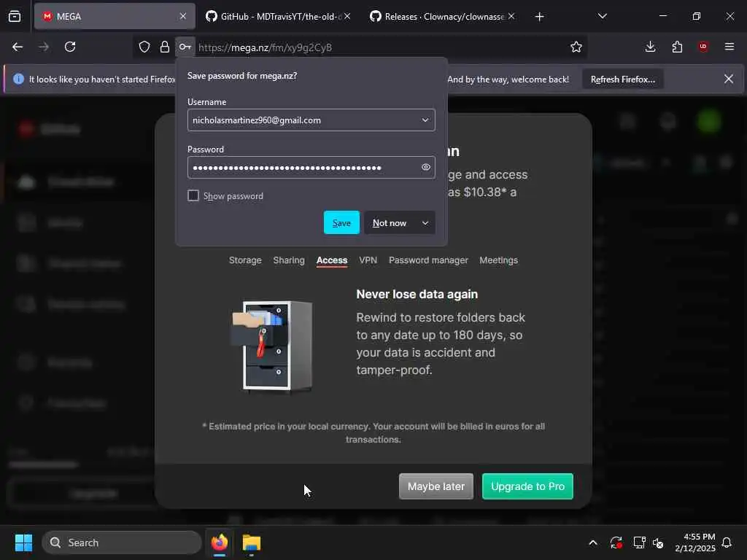
Task: Open the list all tabs chevron
Action: point(602,16)
